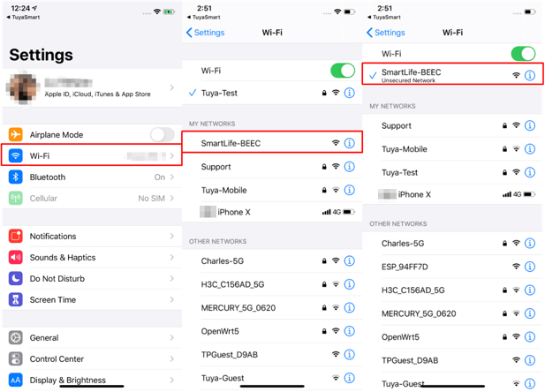The image size is (545, 392).
Task: Tap the Screen Time hourglass icon
Action: [15, 300]
